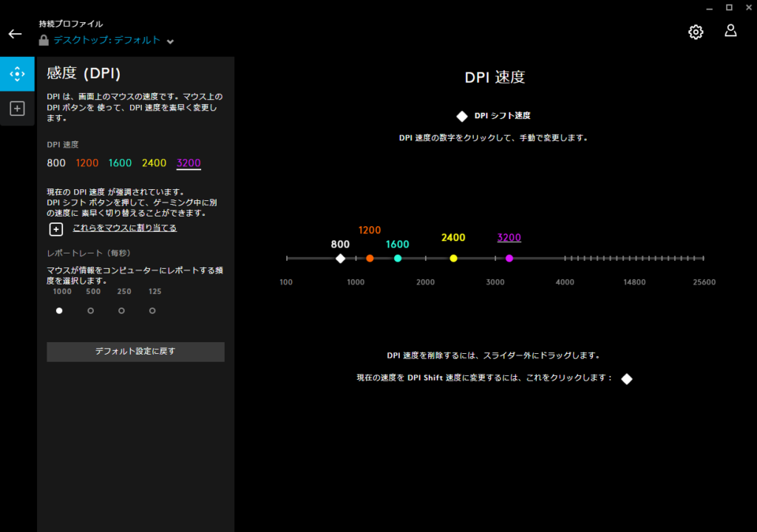Click the デフォルト設定に戻す button
Screen dimensions: 757x532
pos(136,352)
